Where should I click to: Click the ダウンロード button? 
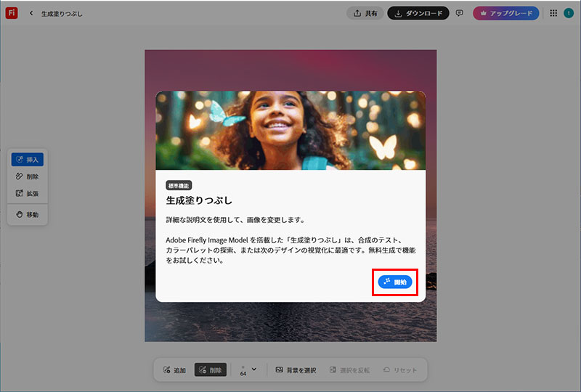[418, 13]
